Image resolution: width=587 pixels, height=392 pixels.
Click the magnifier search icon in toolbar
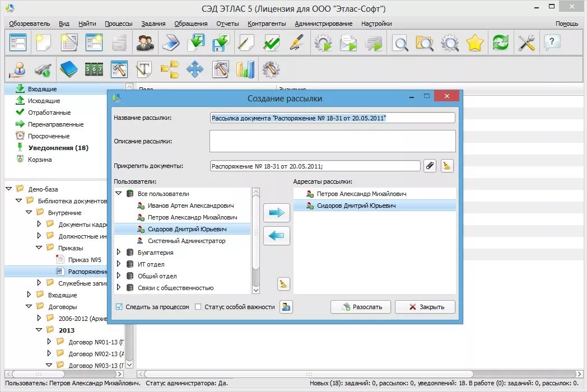click(400, 43)
